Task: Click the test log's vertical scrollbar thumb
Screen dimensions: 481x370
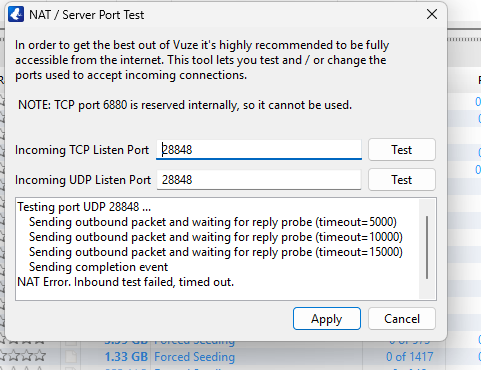Action: (427, 247)
